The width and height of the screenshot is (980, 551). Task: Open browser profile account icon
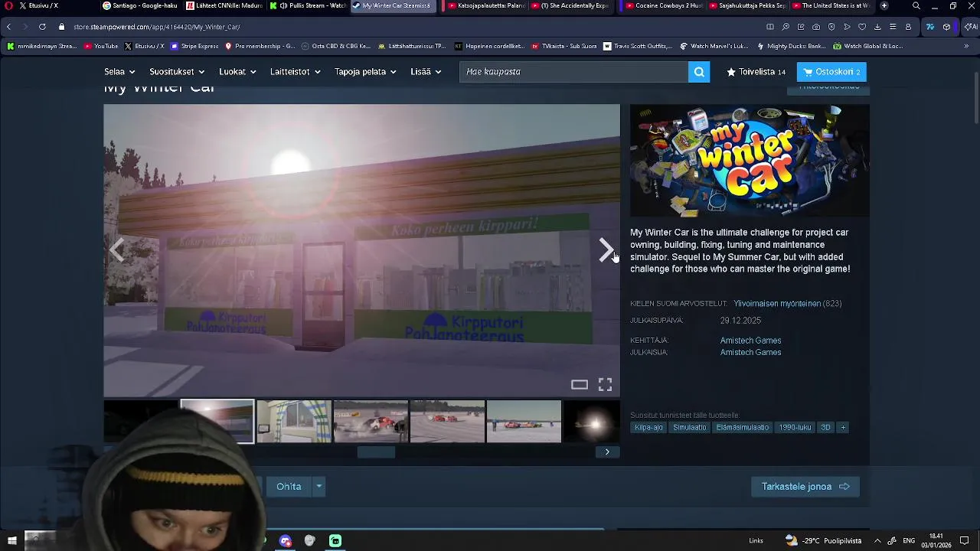tap(908, 27)
